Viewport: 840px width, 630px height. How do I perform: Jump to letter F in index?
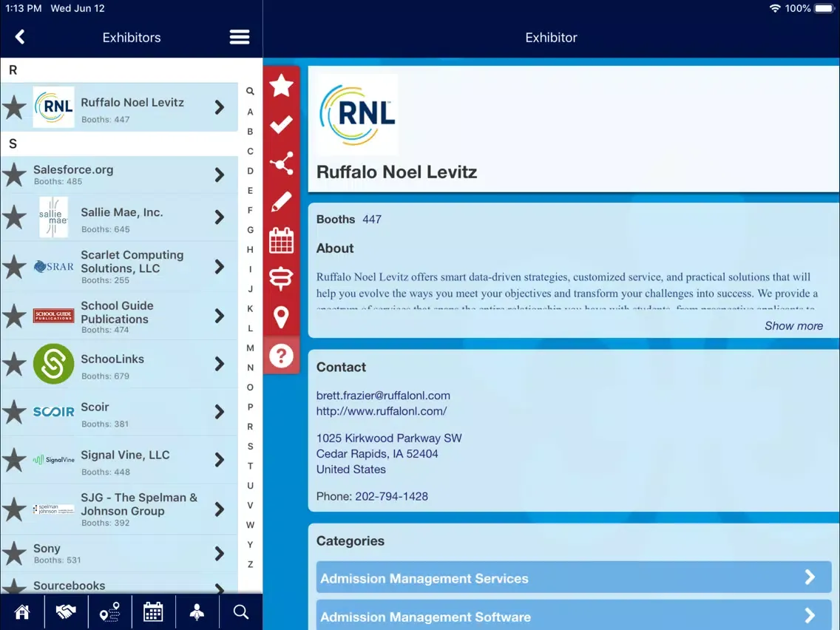tap(250, 211)
